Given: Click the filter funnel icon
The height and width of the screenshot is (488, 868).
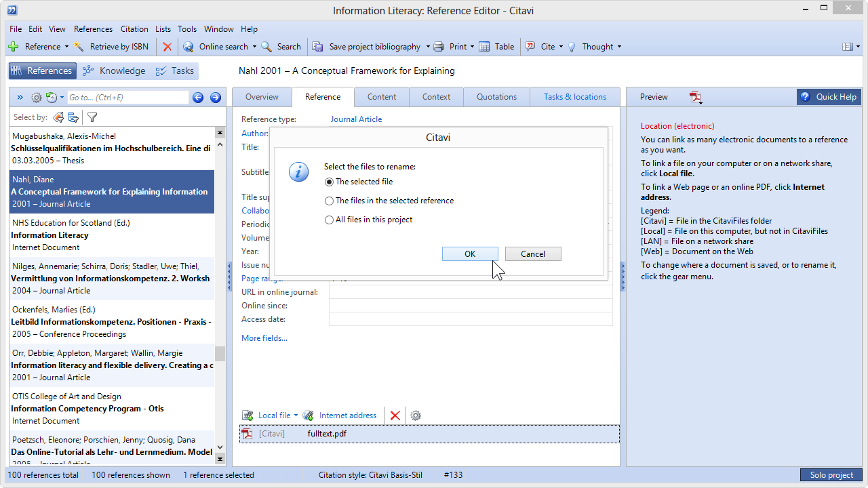Looking at the screenshot, I should pyautogui.click(x=92, y=117).
